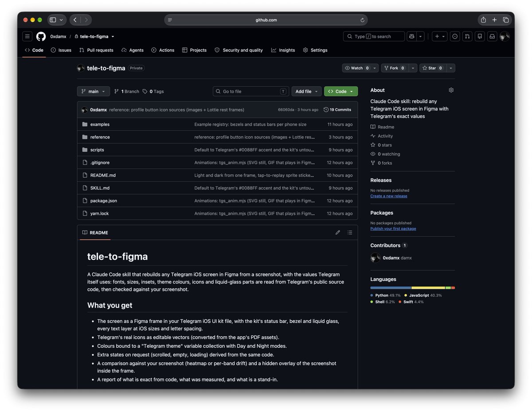This screenshot has height=412, width=532.
Task: Open Copilot chat icon in header
Action: click(411, 36)
